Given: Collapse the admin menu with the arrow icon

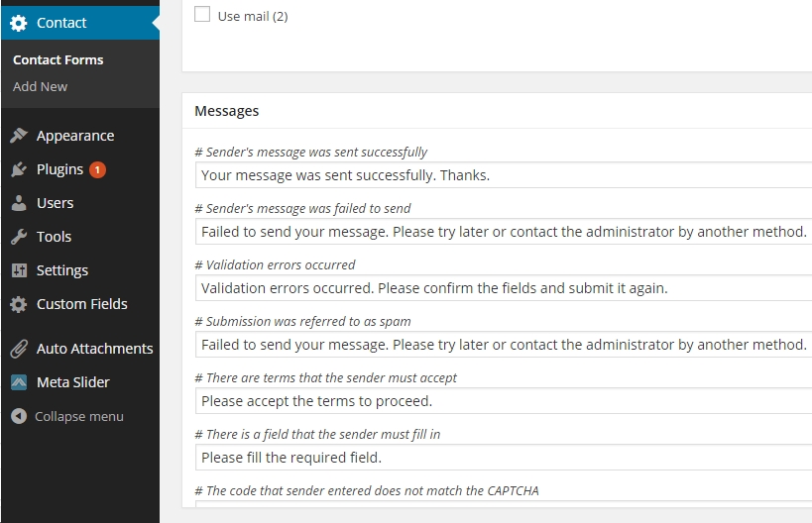Looking at the screenshot, I should [19, 416].
